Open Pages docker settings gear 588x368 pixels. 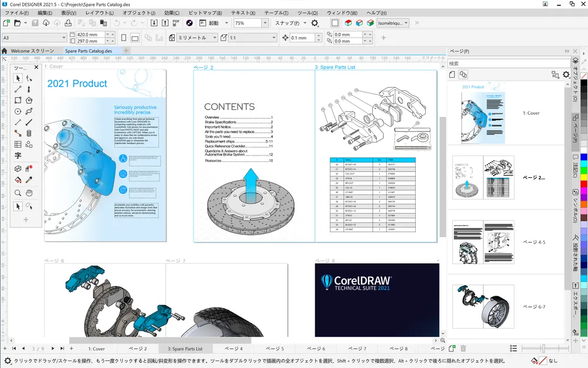tap(566, 74)
